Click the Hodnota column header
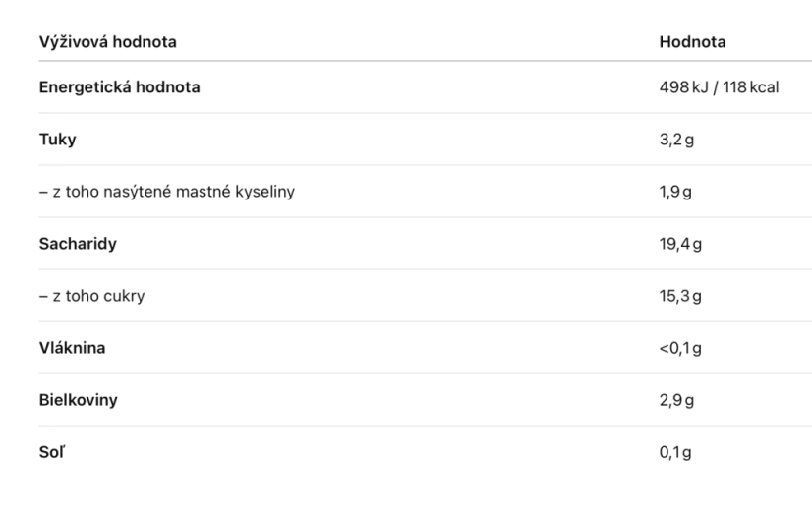 (692, 42)
